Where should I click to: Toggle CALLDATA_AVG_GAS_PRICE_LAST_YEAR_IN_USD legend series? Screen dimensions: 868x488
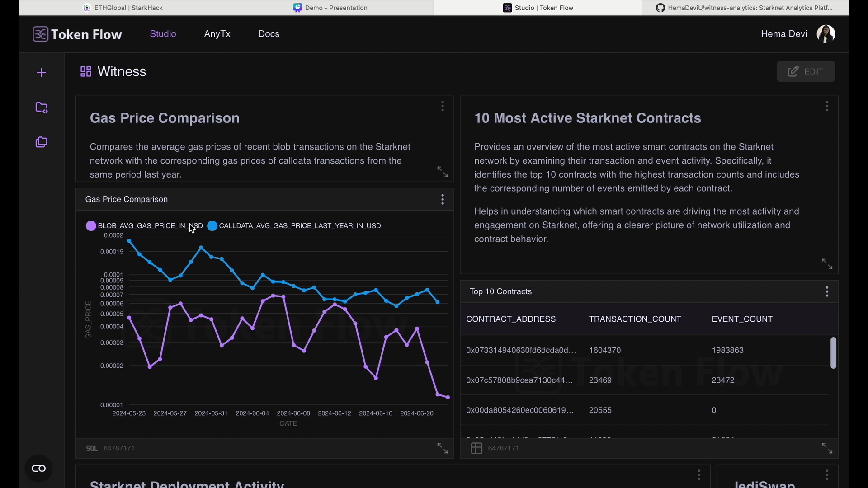294,226
